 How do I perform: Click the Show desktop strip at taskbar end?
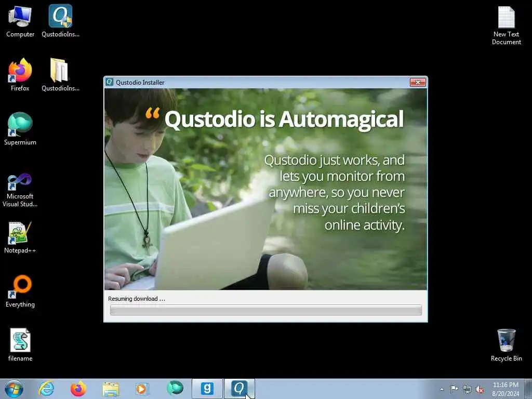click(528, 389)
